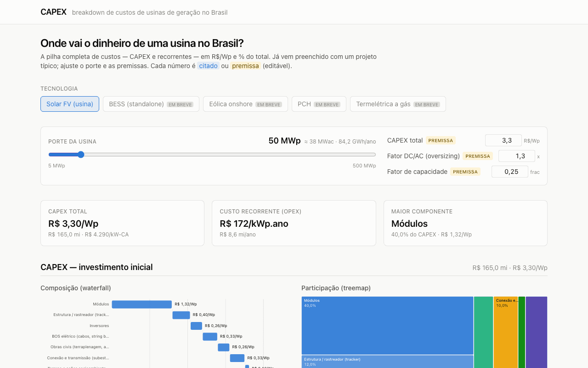Click the 'R$ 172/kWp.ano' OPEX card
588x368 pixels.
coord(294,223)
